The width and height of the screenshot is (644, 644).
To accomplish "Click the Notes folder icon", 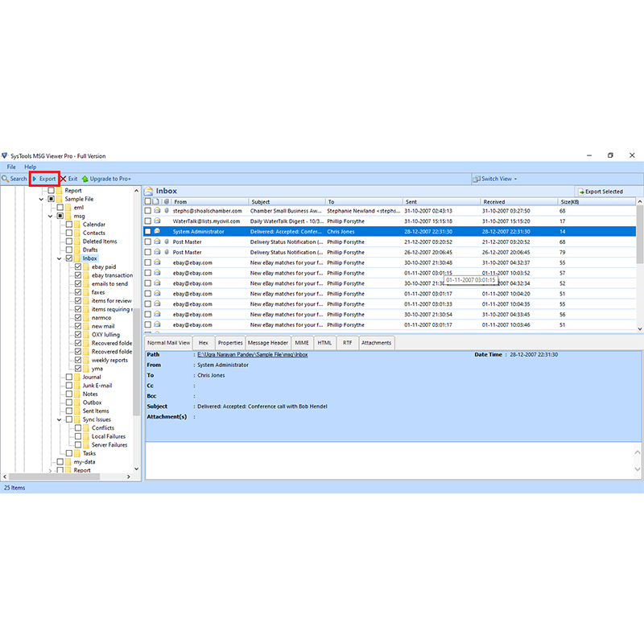I will (x=77, y=394).
